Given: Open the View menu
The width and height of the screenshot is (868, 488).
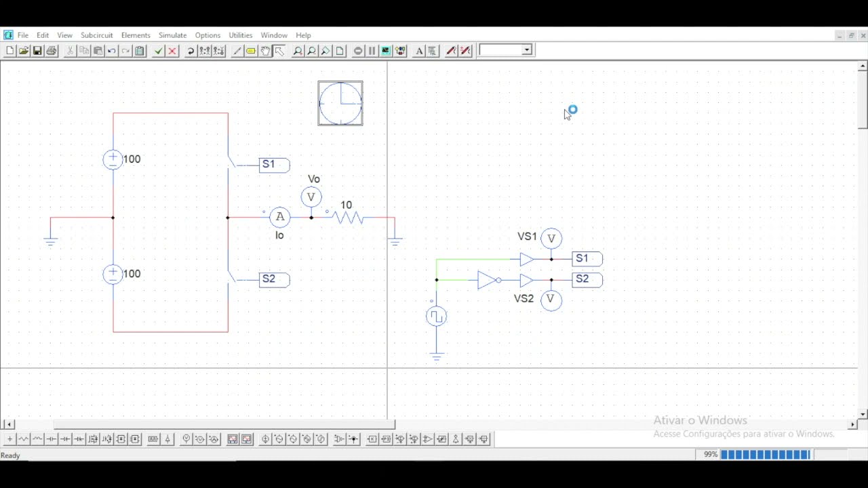Looking at the screenshot, I should (64, 35).
